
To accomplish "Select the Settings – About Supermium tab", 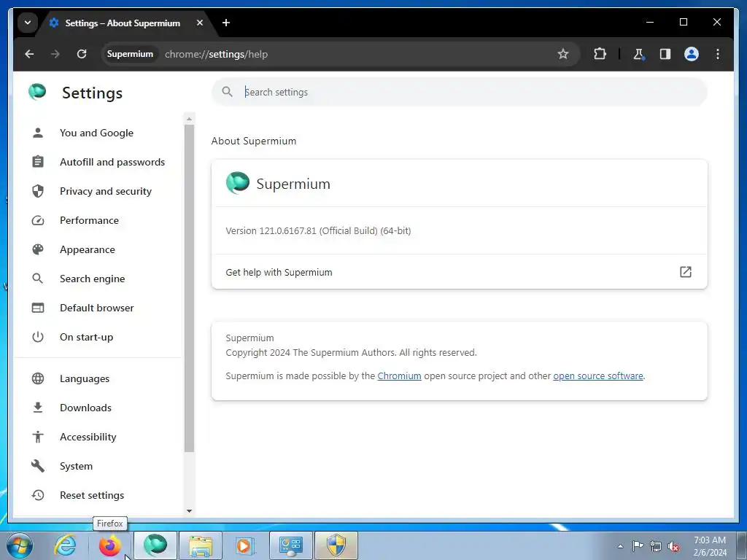I will pyautogui.click(x=123, y=23).
